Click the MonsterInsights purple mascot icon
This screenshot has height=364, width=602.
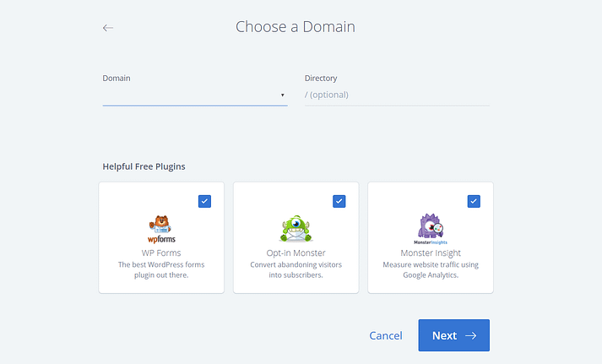[431, 229]
